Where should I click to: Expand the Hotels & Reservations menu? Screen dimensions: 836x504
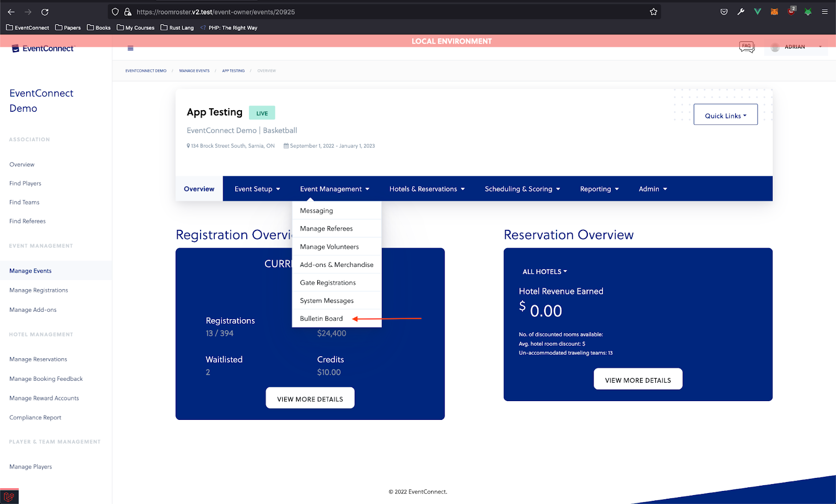click(427, 189)
